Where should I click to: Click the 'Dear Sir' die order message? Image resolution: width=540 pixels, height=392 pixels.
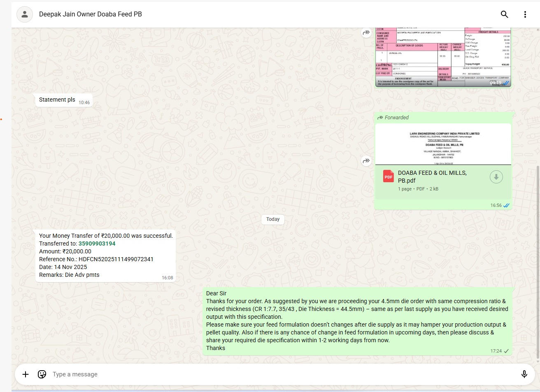click(x=356, y=321)
